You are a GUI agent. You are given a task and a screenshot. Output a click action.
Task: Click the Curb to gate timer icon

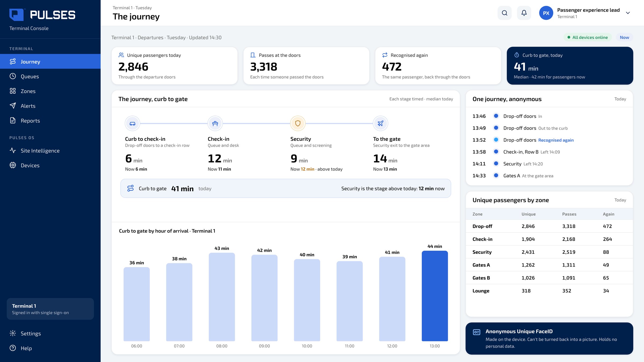[517, 55]
